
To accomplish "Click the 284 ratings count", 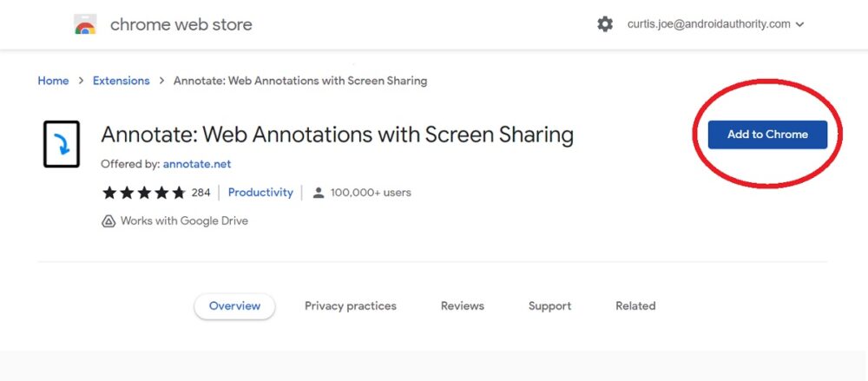I will 201,193.
